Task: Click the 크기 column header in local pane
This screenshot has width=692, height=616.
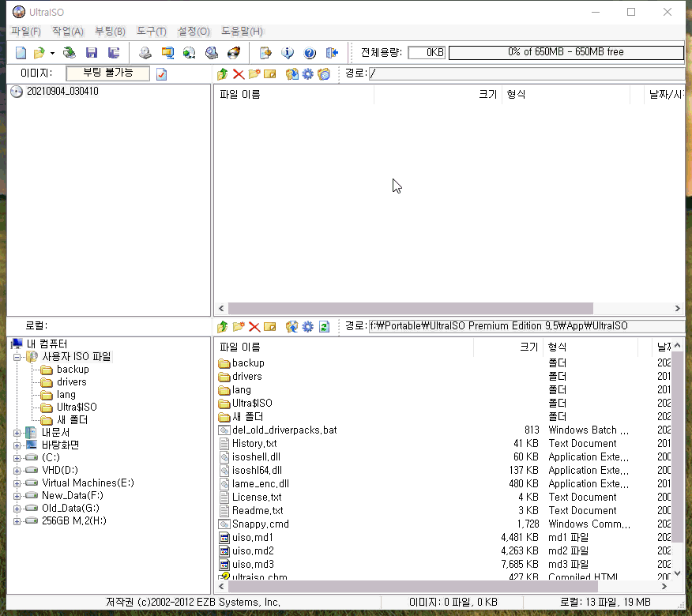Action: [x=509, y=347]
